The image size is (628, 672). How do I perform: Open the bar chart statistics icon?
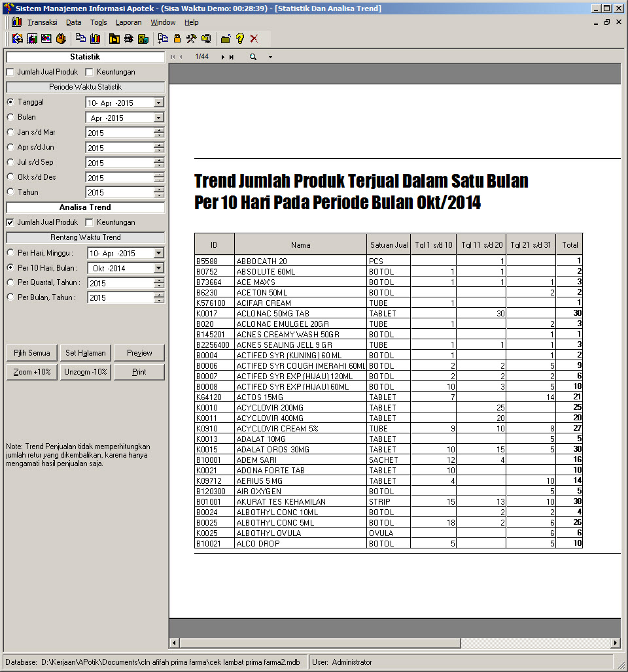[96, 39]
